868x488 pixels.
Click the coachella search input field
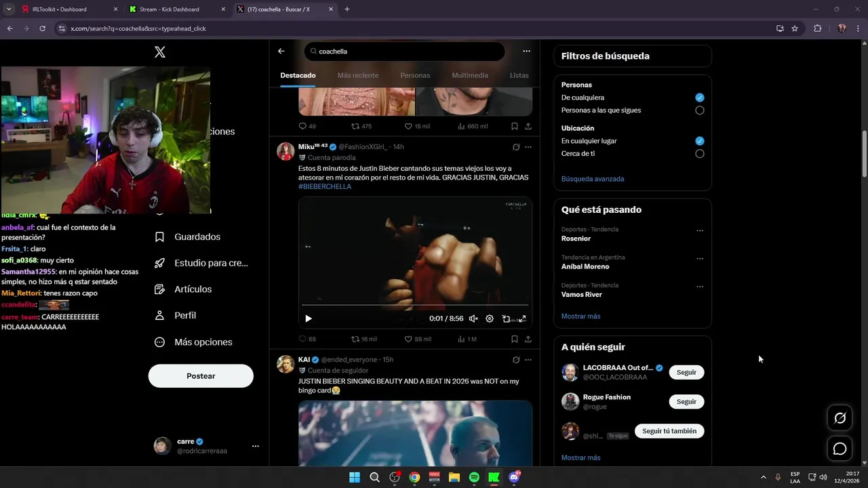pos(405,52)
